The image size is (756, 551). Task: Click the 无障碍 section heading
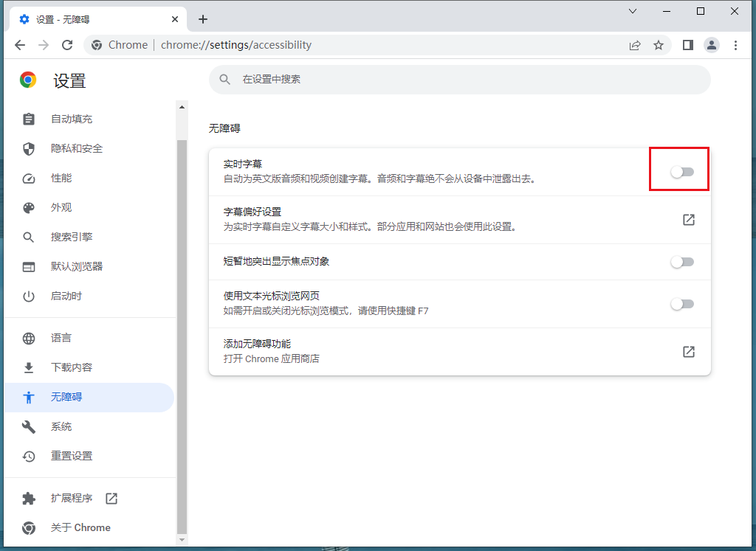point(224,128)
